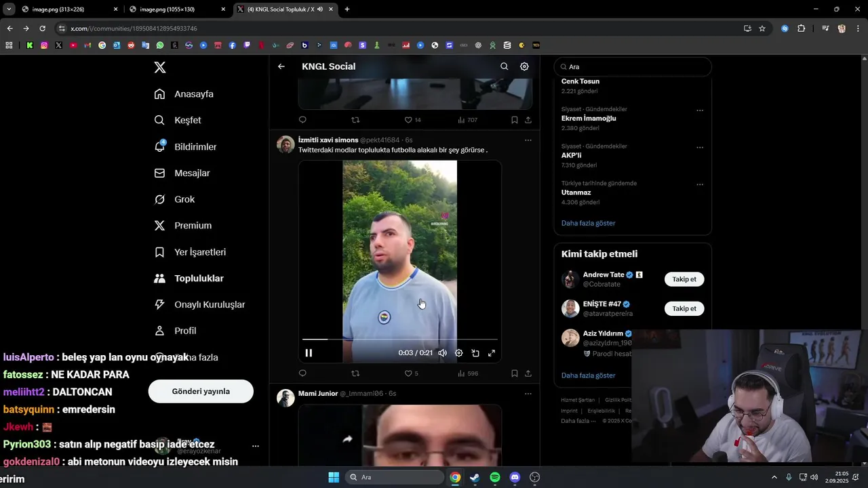
Task: Open video playback settings gear
Action: 458,352
